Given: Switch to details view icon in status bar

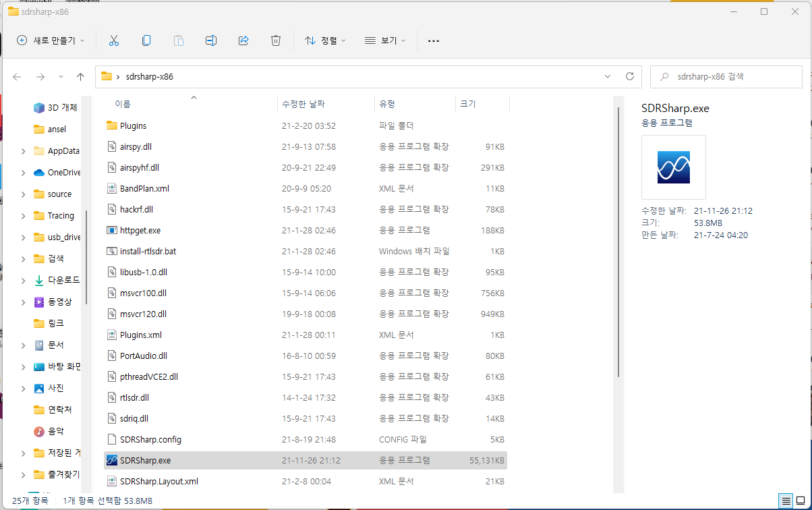Looking at the screenshot, I should (x=785, y=501).
